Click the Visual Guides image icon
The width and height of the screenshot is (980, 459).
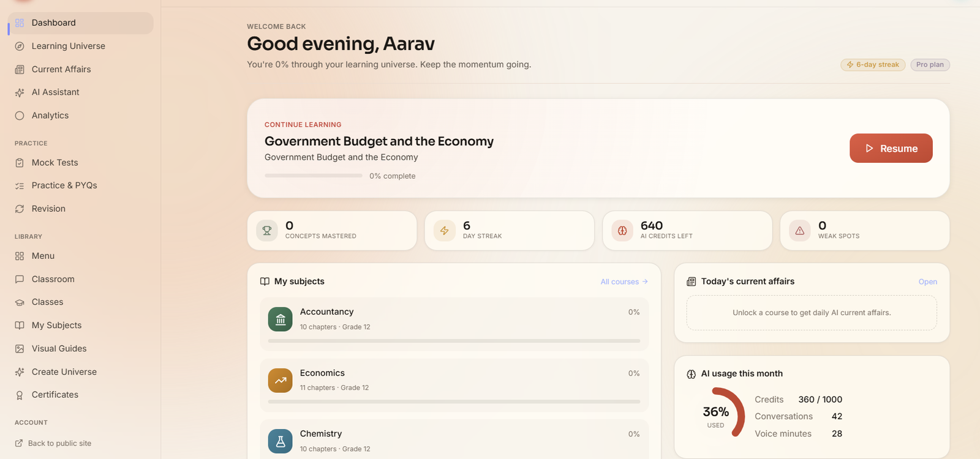[20, 349]
